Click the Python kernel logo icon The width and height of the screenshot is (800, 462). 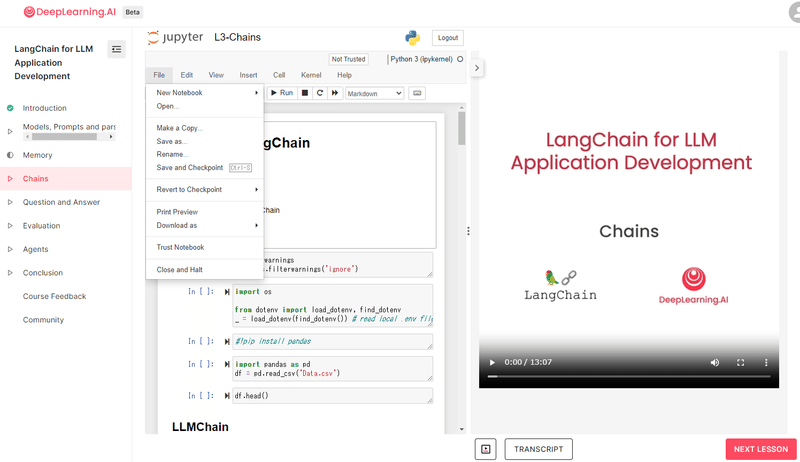[x=412, y=38]
